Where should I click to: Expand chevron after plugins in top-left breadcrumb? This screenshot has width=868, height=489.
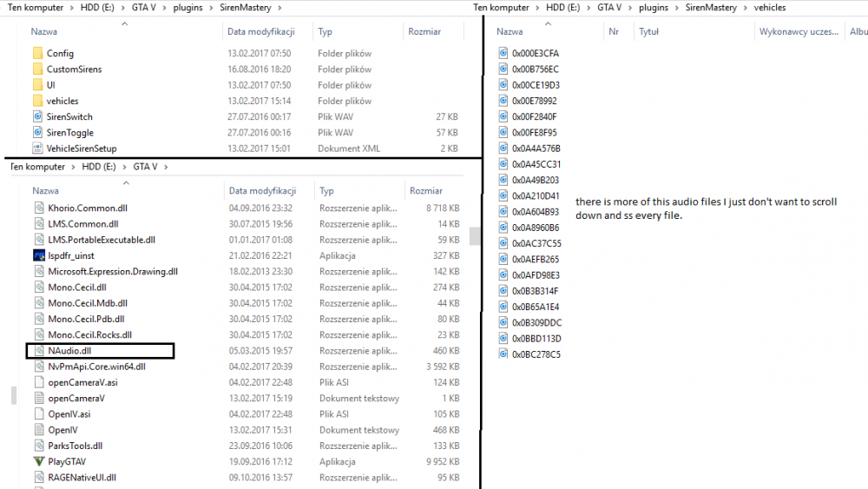[x=212, y=8]
